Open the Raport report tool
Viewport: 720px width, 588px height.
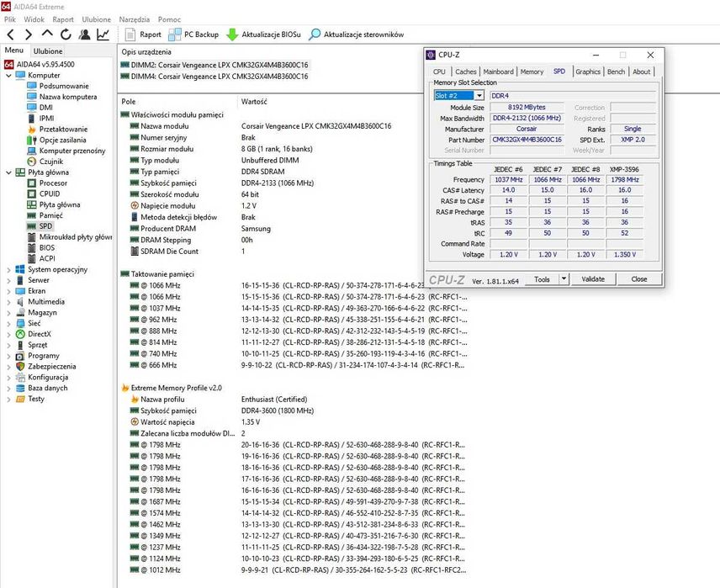(143, 34)
